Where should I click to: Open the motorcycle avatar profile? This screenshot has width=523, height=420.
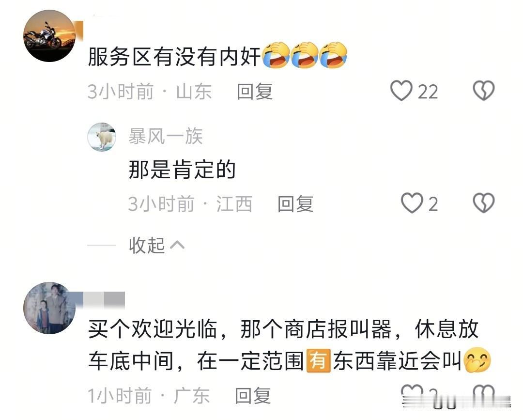point(49,36)
